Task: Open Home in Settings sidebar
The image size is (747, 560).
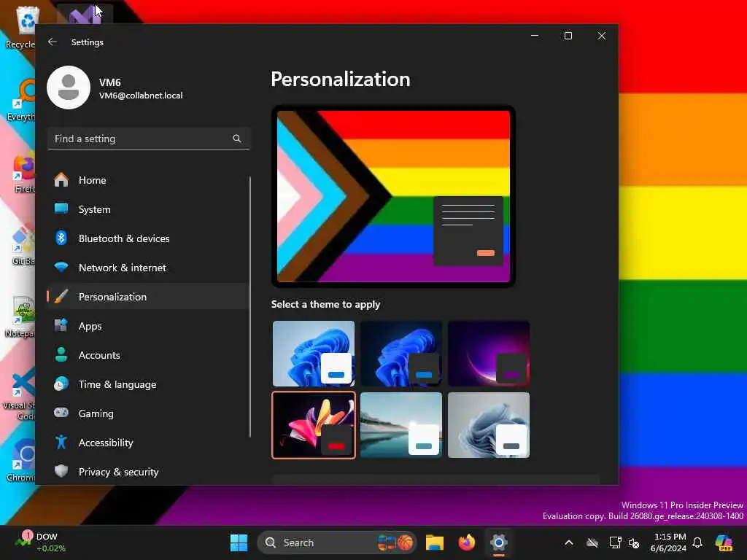Action: 148,180
